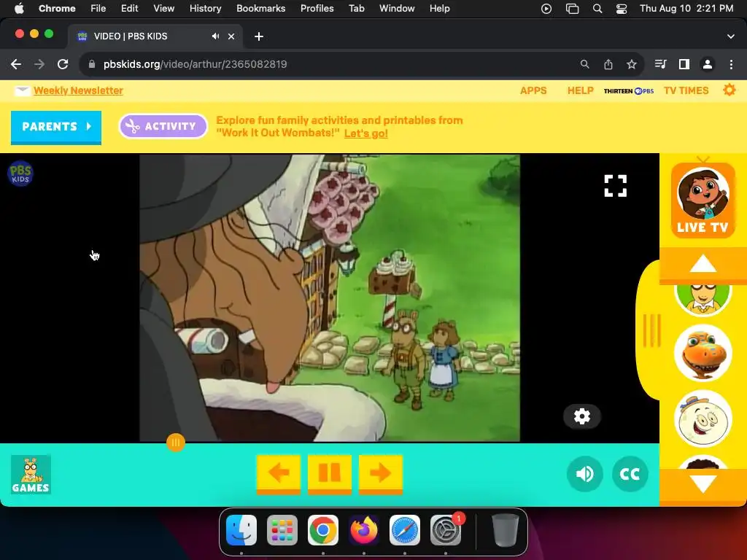The image size is (747, 560).
Task: Grab the video progress scrubber handle
Action: 176,443
